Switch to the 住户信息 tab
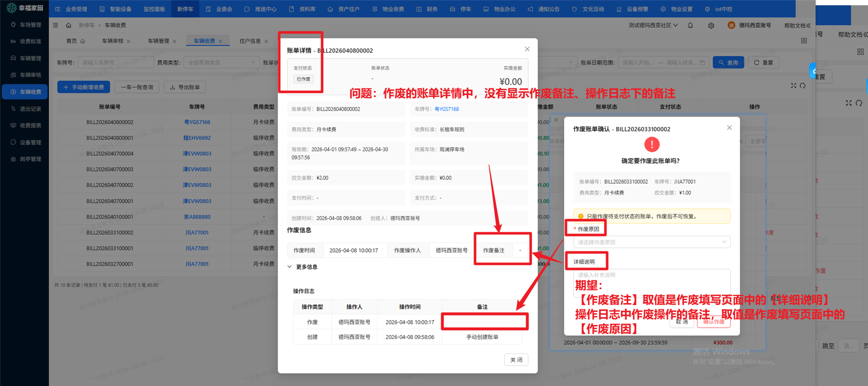This screenshot has width=868, height=386. click(x=250, y=41)
